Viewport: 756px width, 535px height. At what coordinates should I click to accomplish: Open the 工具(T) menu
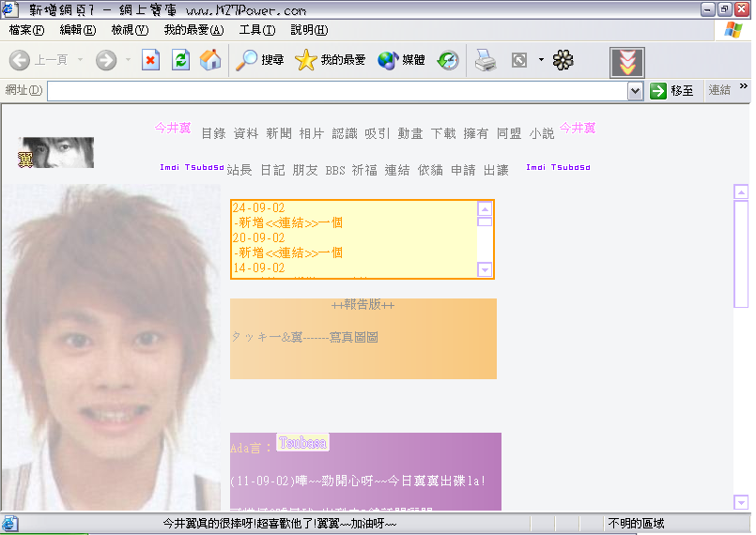[x=257, y=30]
